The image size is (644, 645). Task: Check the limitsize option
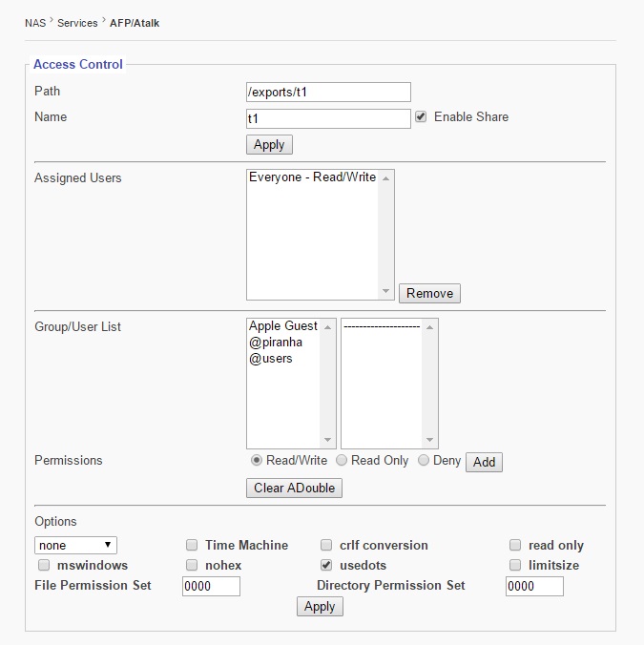tap(515, 566)
